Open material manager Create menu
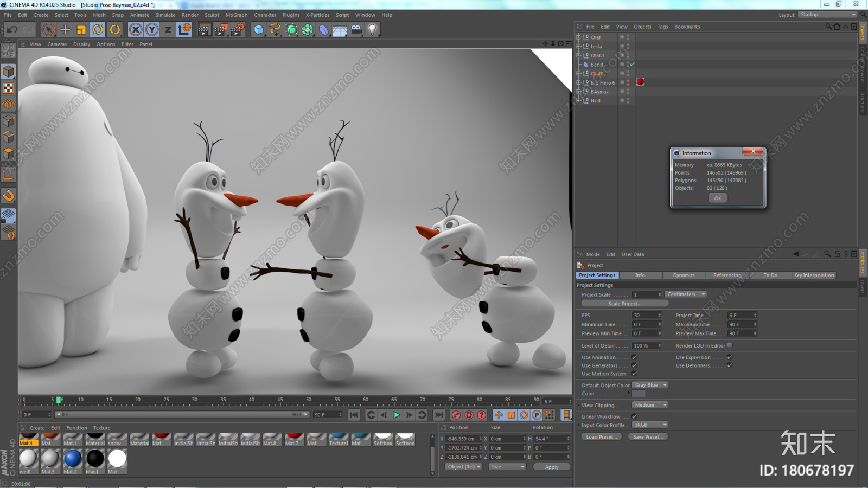The height and width of the screenshot is (488, 868). (37, 428)
